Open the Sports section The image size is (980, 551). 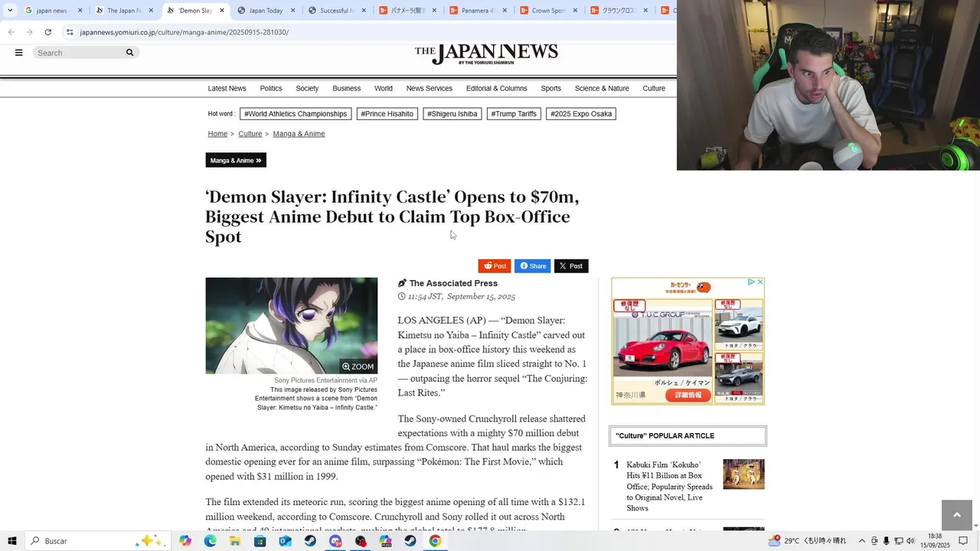[551, 89]
